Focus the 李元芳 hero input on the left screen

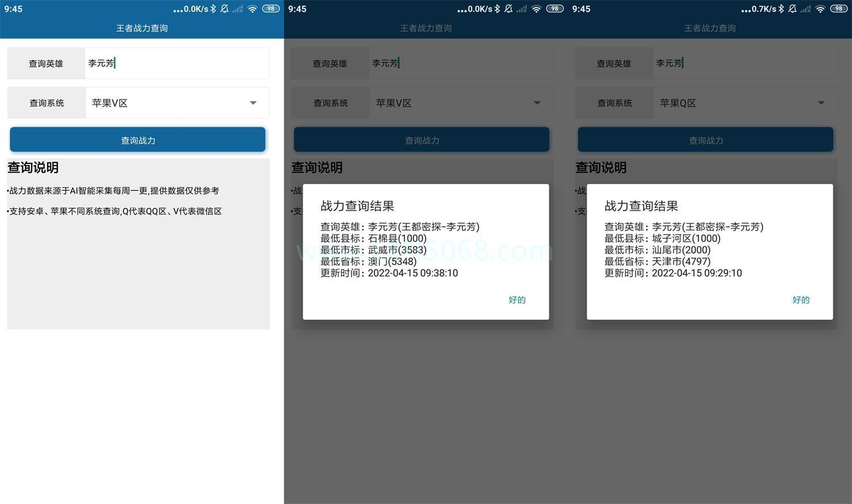coord(177,63)
